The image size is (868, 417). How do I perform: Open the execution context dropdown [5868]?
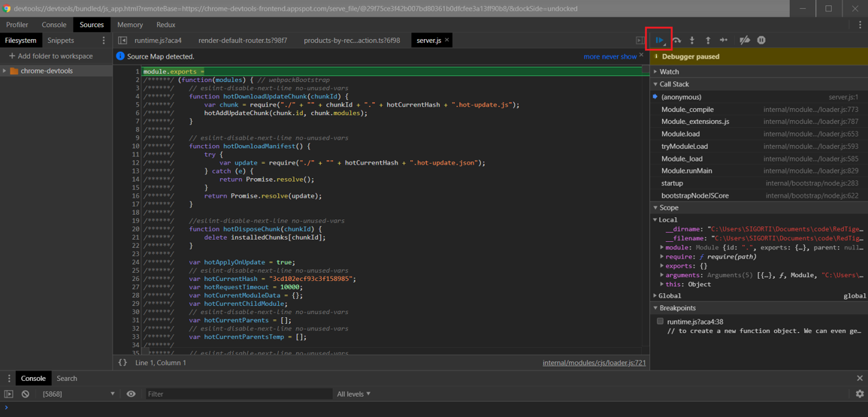pyautogui.click(x=79, y=394)
